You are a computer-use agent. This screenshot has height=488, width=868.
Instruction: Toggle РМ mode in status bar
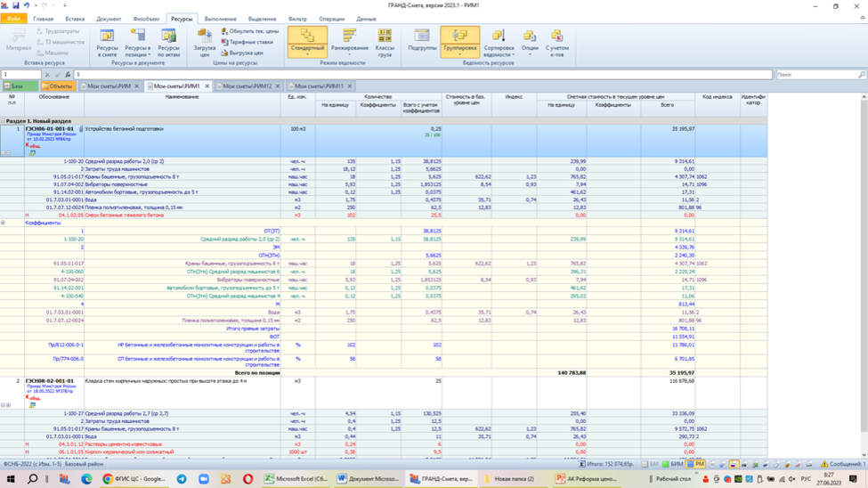tap(696, 464)
